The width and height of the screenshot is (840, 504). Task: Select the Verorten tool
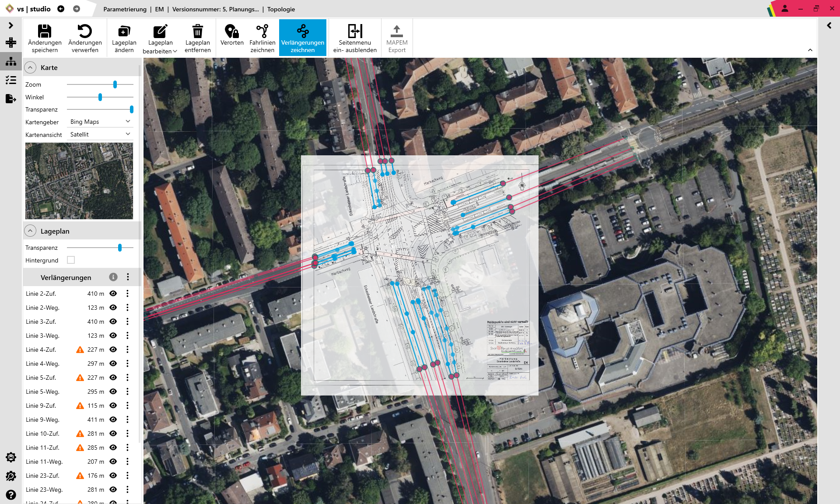point(232,38)
